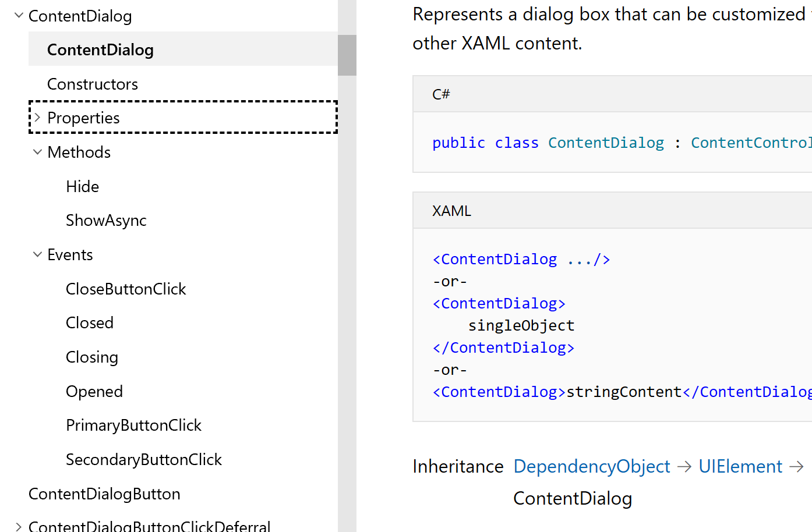Collapse the Events section
The height and width of the screenshot is (532, 812).
click(37, 254)
